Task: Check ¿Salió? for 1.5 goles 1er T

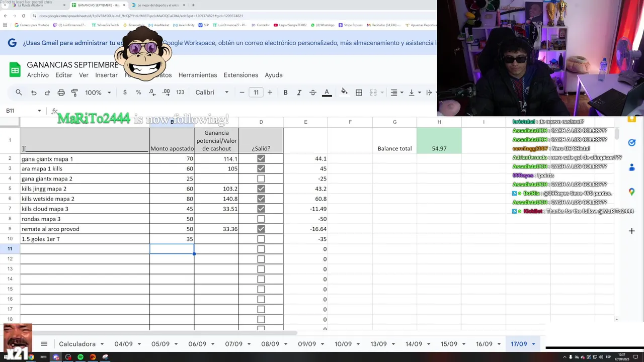Action: 261,239
